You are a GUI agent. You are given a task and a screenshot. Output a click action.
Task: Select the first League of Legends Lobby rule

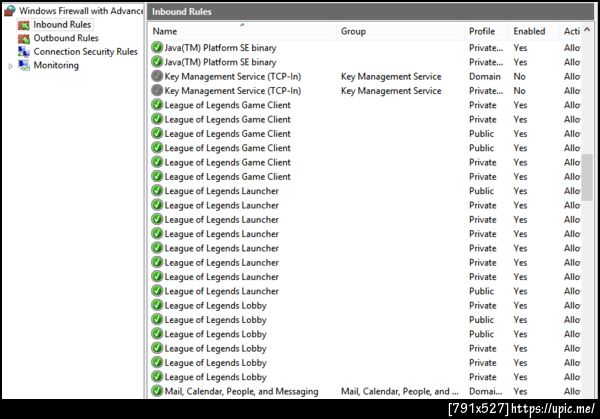tap(215, 306)
